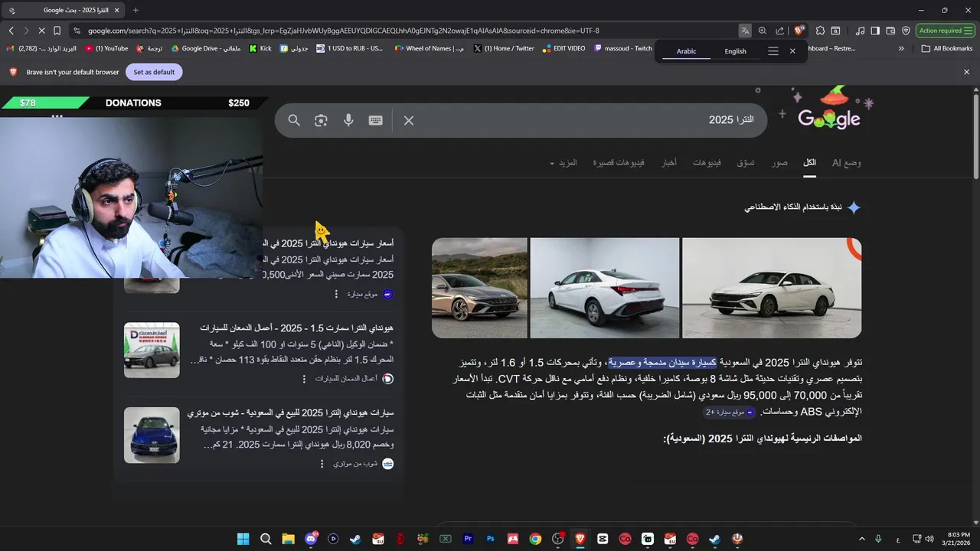980x551 pixels.
Task: Stop loading the page
Action: click(41, 31)
